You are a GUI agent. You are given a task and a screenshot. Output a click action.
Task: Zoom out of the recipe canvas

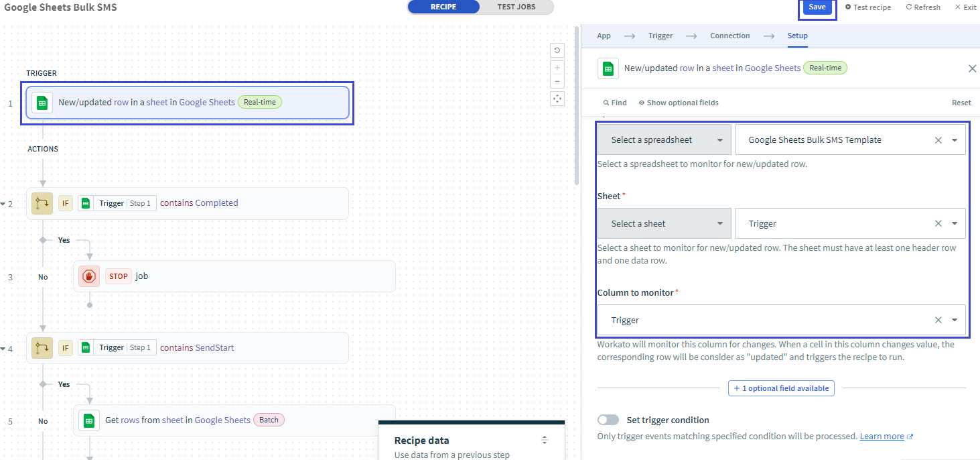(x=557, y=81)
